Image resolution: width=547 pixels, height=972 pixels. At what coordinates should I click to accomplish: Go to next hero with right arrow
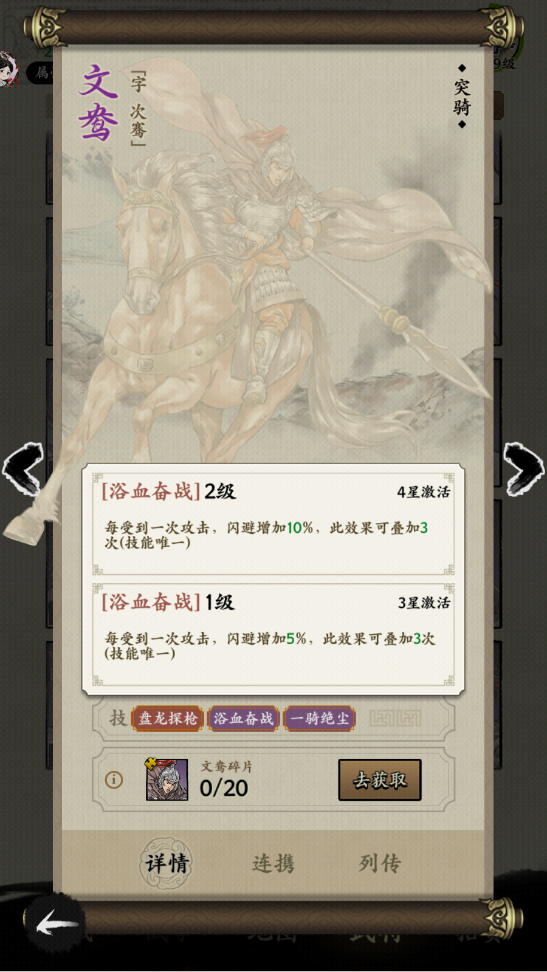point(523,469)
